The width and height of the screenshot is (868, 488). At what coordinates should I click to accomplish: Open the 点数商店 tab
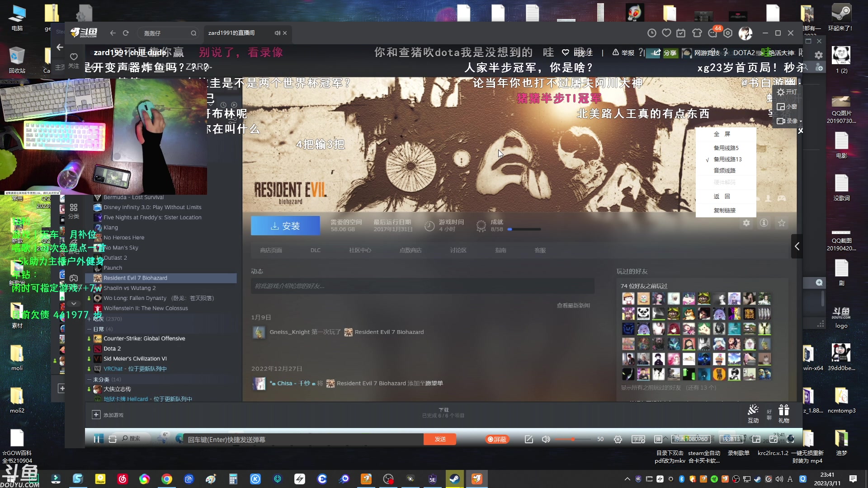[x=410, y=250]
